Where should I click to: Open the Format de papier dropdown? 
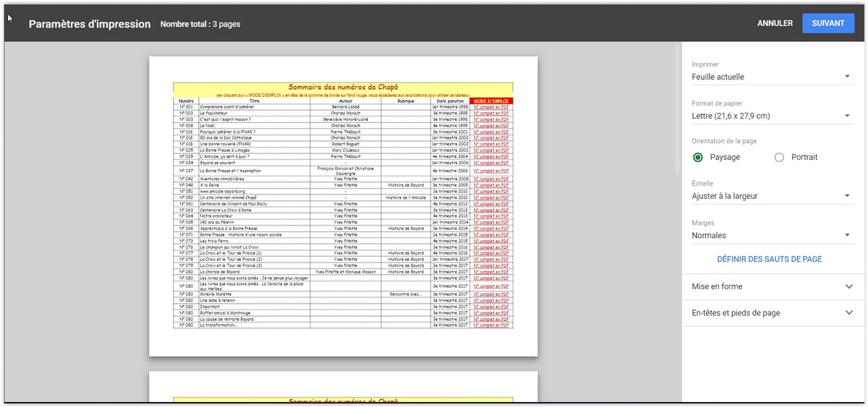click(771, 116)
